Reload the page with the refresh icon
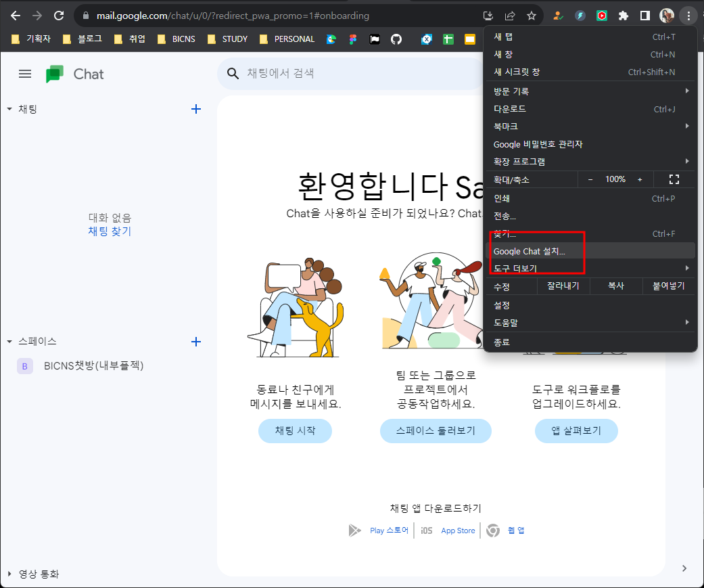The width and height of the screenshot is (704, 588). pyautogui.click(x=59, y=16)
